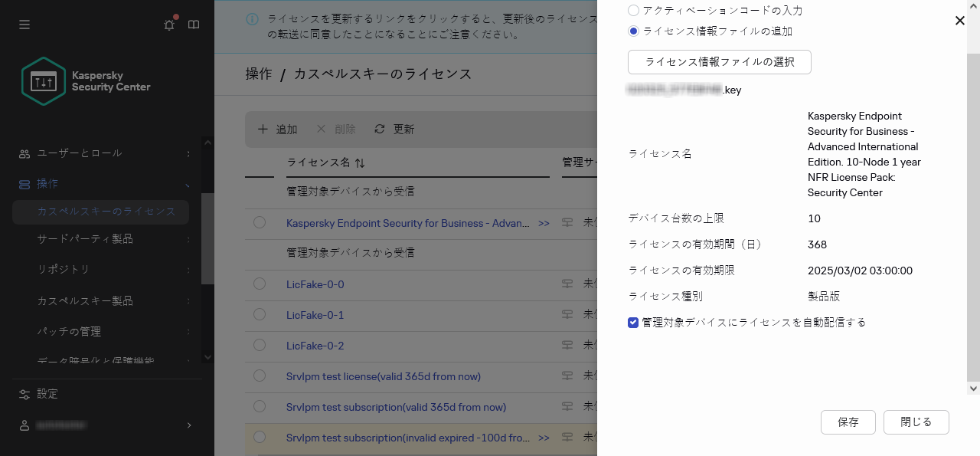
Task: Click the 操作 sidebar icon
Action: pyautogui.click(x=24, y=184)
